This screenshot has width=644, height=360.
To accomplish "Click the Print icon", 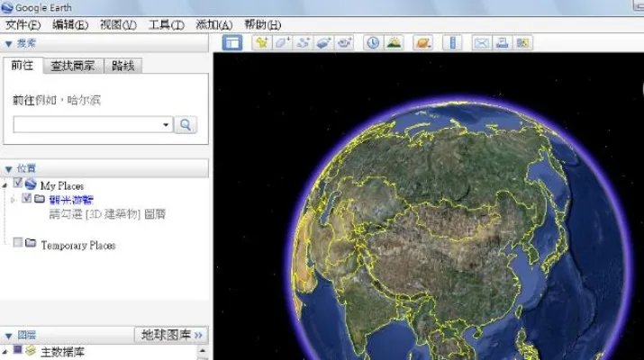I will (502, 42).
